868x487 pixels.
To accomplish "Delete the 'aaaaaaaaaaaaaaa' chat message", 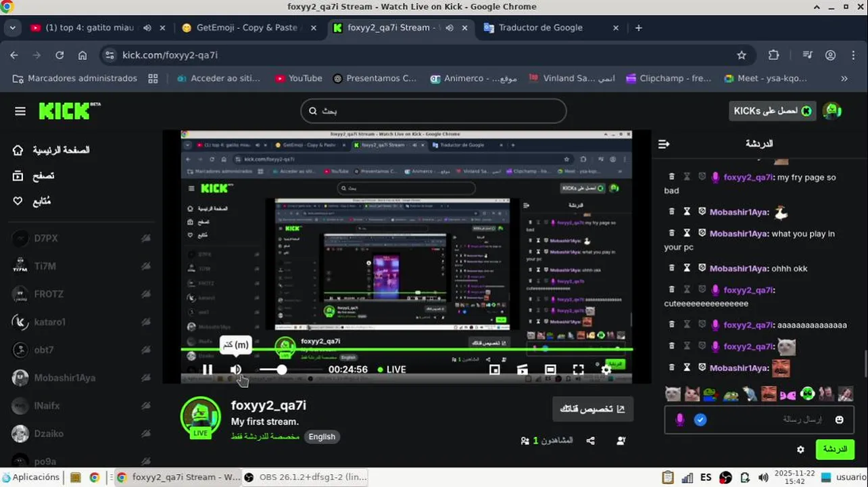I will pyautogui.click(x=671, y=325).
